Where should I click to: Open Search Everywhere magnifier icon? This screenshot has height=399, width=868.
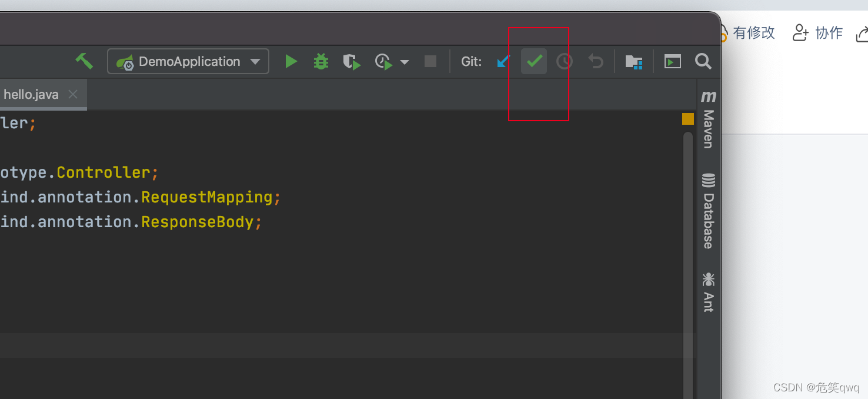coord(703,61)
